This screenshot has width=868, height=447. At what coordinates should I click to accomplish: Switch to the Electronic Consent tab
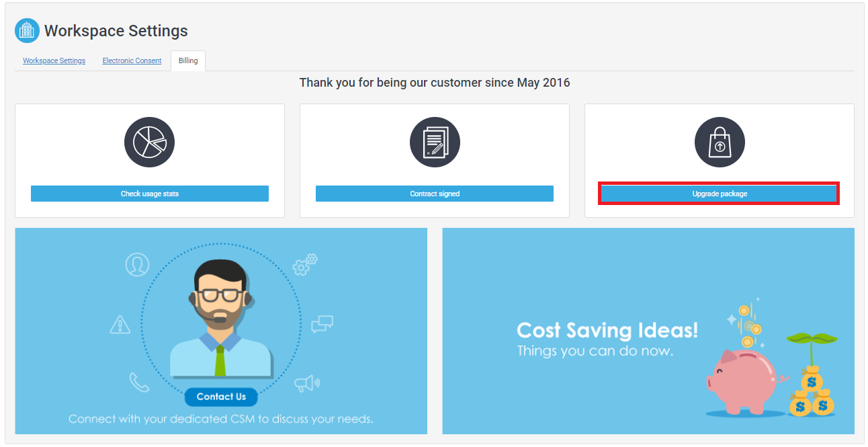[132, 60]
